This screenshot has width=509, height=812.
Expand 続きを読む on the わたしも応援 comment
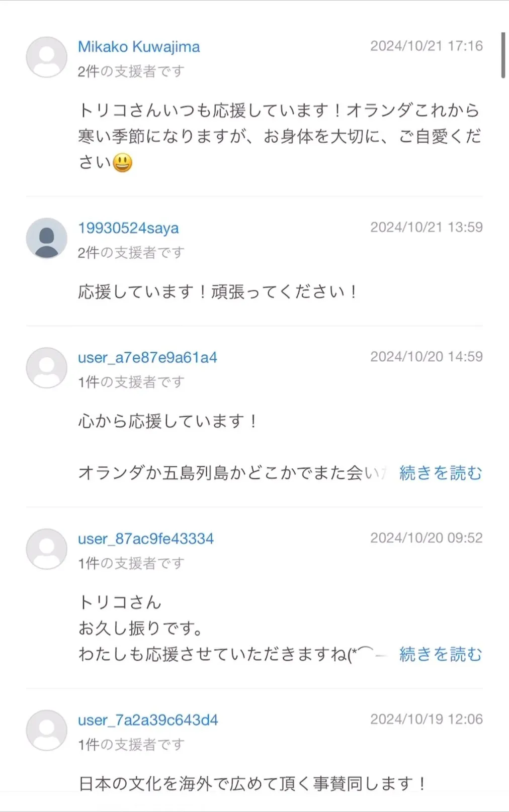tap(441, 654)
